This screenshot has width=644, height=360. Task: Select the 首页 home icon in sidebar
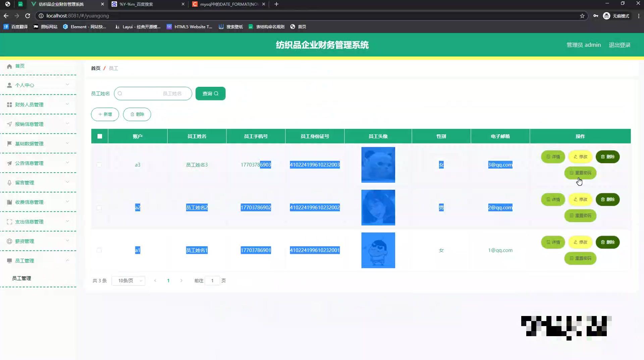click(x=9, y=66)
